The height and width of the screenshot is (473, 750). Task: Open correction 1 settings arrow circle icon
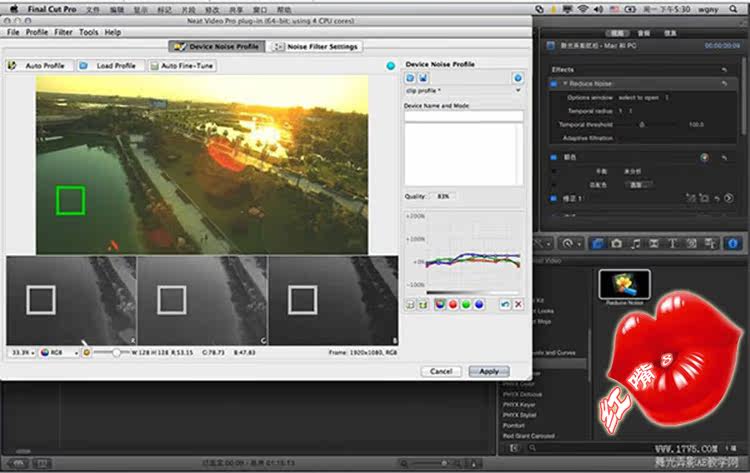pos(728,198)
